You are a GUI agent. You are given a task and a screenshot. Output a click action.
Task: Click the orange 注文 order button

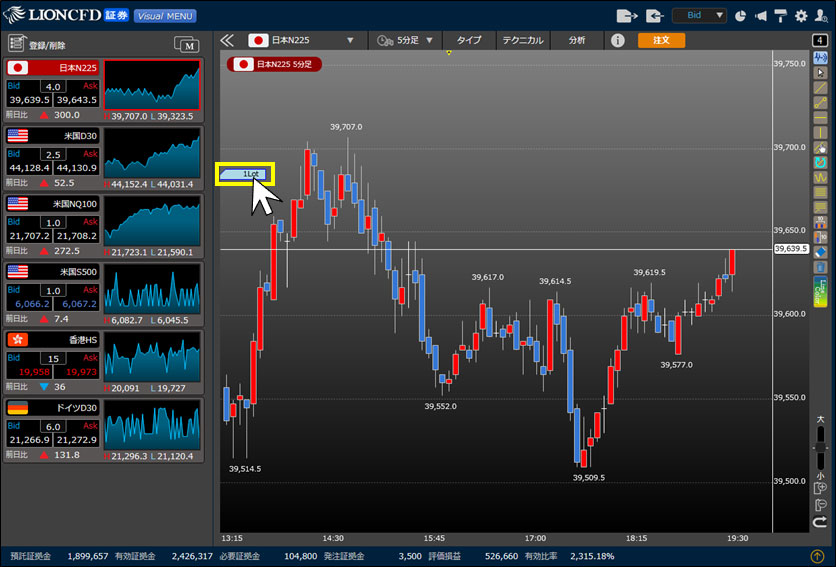(x=661, y=41)
